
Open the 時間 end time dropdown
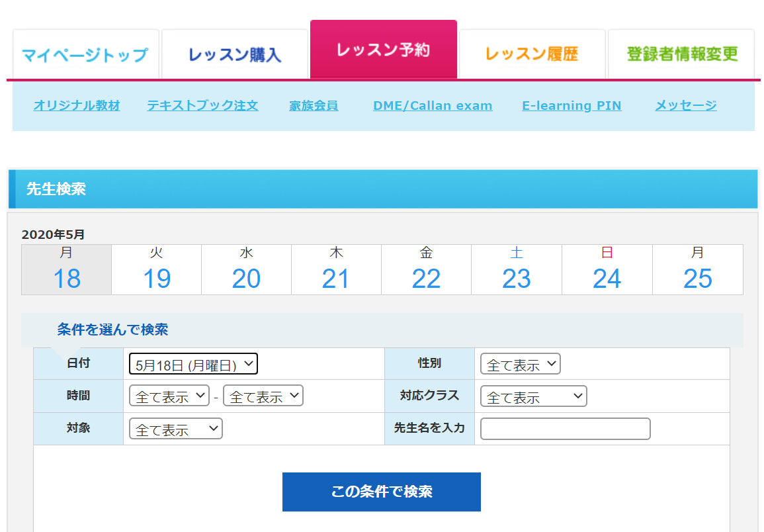pos(263,396)
